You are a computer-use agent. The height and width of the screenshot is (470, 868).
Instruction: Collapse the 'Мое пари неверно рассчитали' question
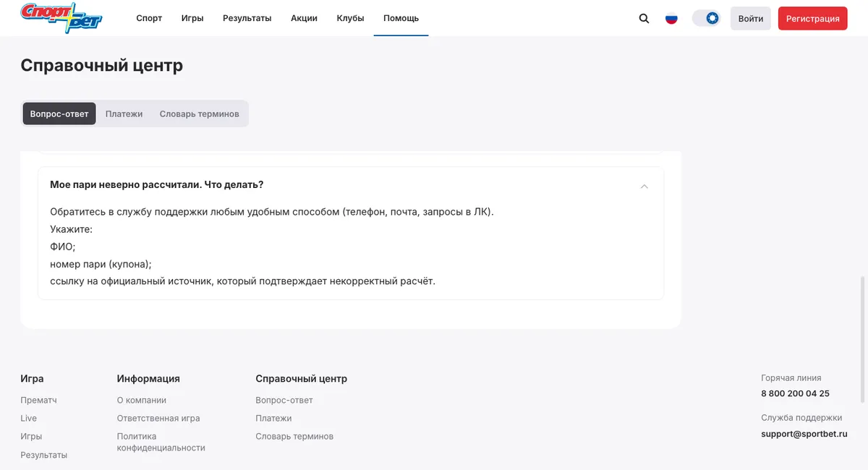pyautogui.click(x=644, y=186)
